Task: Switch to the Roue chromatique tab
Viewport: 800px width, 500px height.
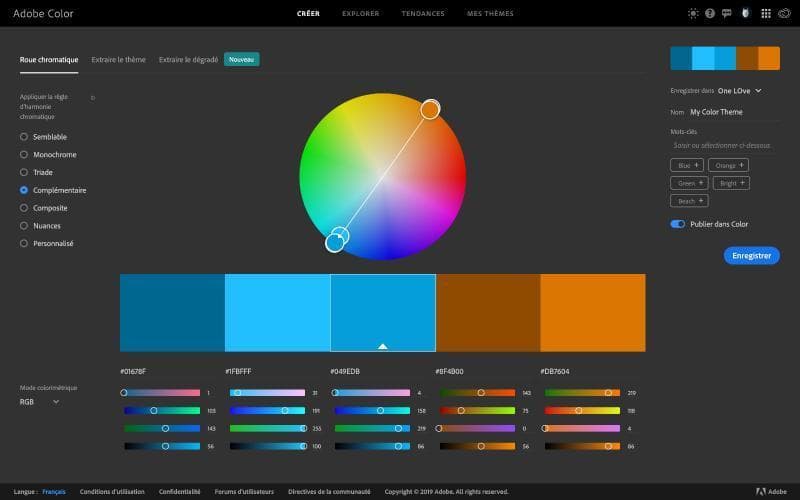Action: click(49, 60)
